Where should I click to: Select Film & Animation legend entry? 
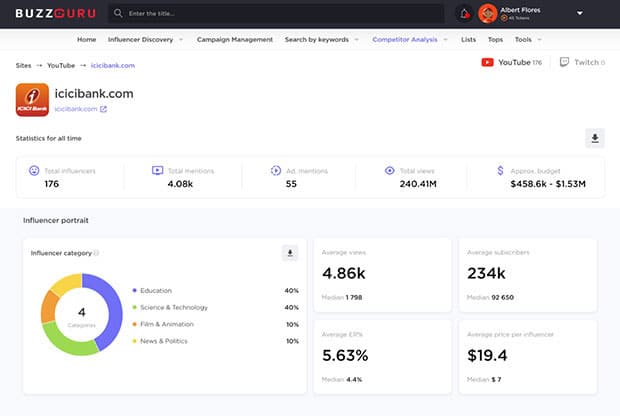tap(163, 324)
